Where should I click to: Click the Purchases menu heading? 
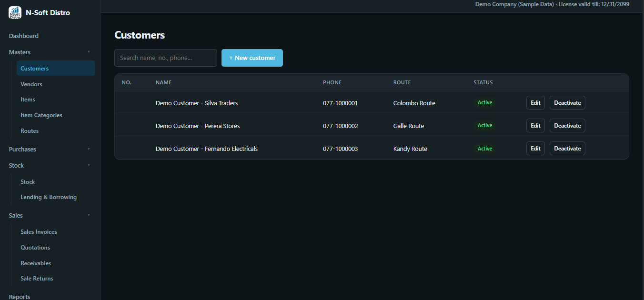pos(22,150)
